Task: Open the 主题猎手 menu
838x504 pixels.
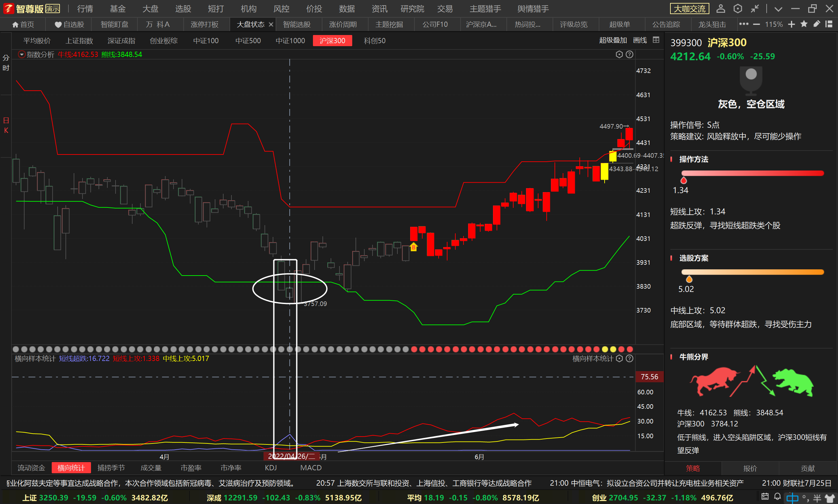Action: tap(485, 9)
